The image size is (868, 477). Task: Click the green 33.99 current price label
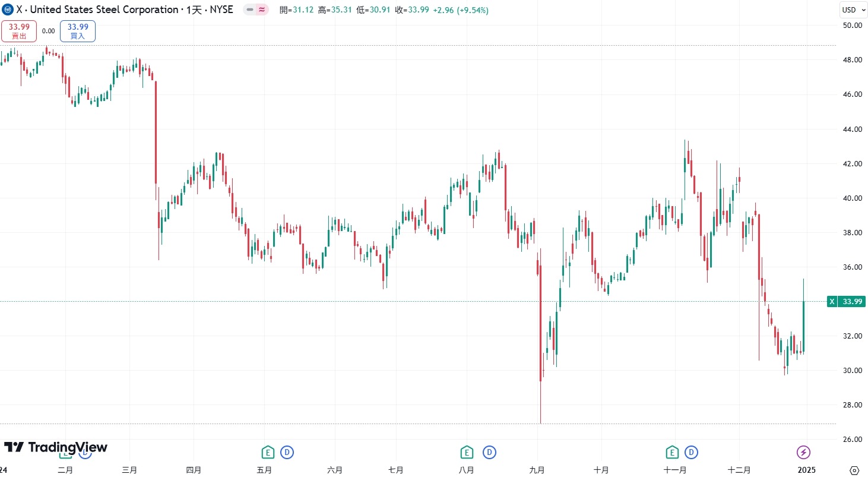[852, 302]
